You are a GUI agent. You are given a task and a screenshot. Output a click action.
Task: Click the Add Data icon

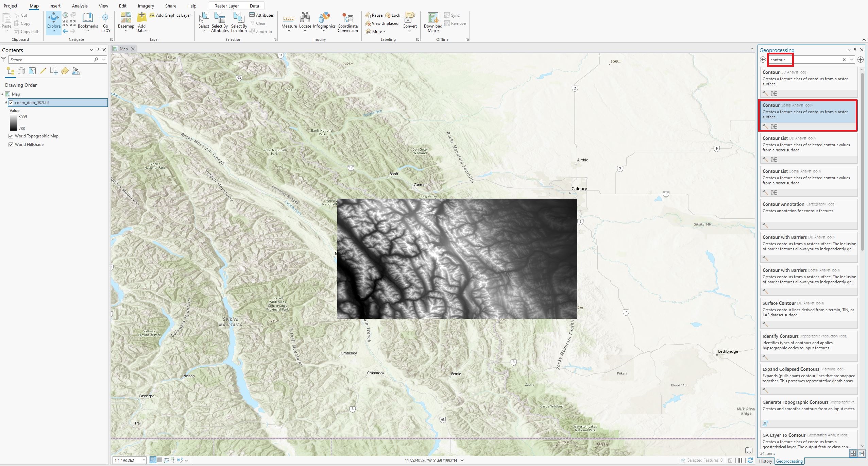pyautogui.click(x=141, y=18)
